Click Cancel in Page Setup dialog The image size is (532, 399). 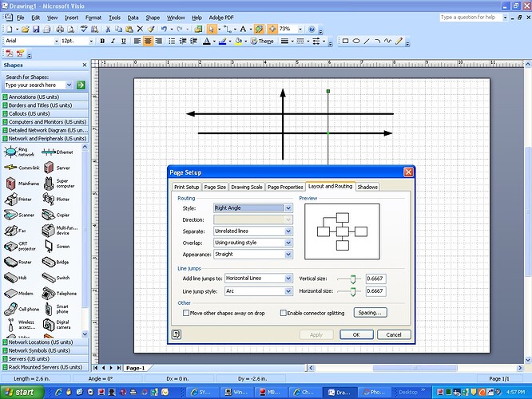click(x=394, y=334)
